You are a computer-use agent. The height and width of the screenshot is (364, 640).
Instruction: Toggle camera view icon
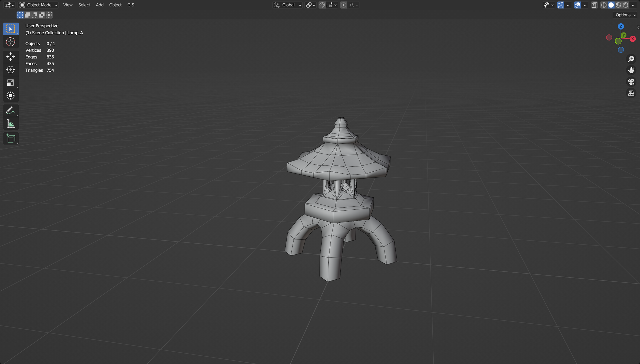(x=631, y=82)
